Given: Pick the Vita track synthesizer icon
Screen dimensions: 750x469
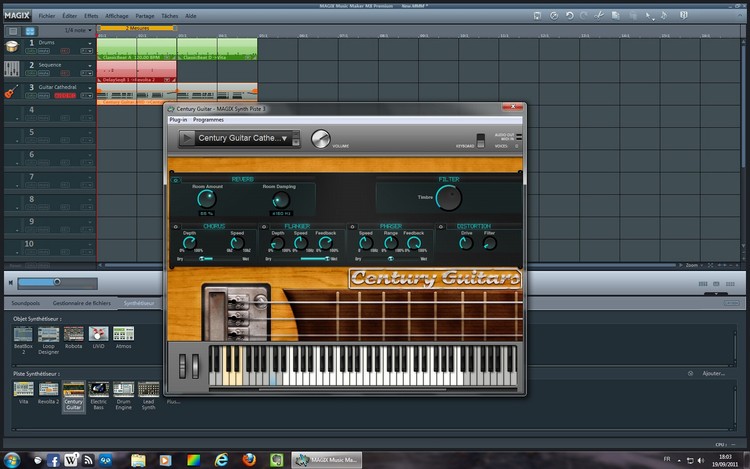Looking at the screenshot, I should (23, 388).
